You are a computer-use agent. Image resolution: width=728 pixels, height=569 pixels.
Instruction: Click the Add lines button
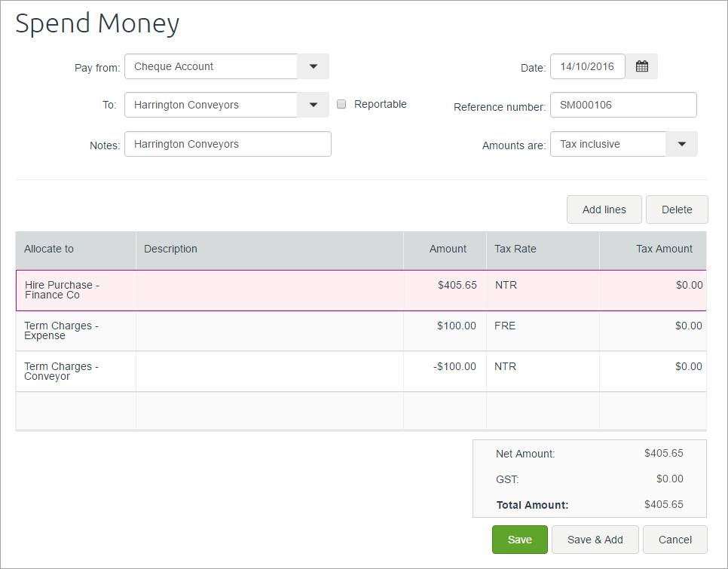604,210
